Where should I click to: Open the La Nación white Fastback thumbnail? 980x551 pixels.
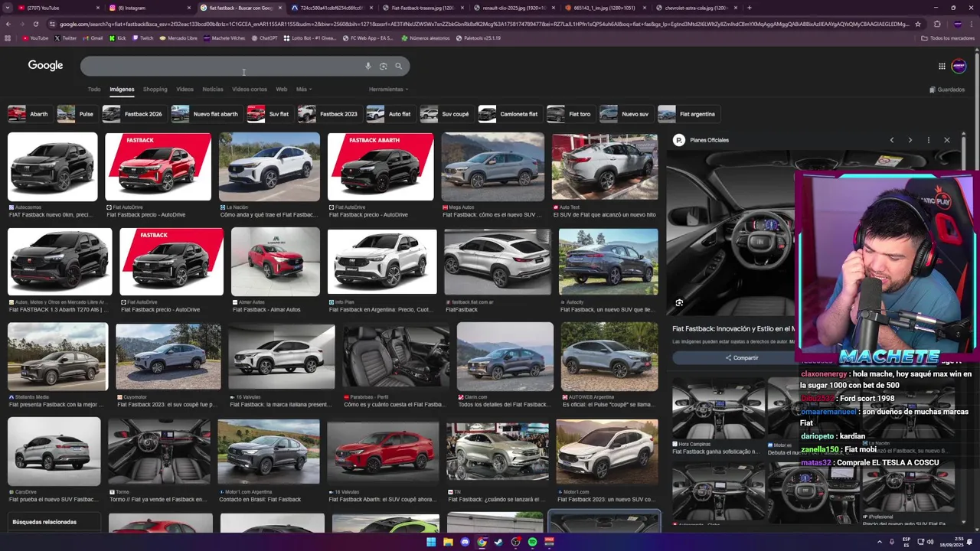269,167
